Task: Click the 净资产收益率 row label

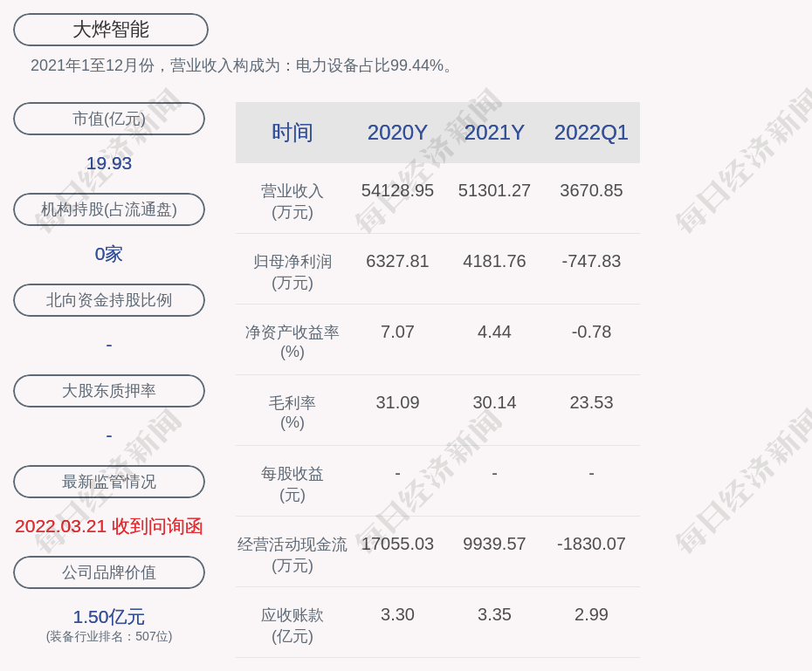Action: pos(292,342)
